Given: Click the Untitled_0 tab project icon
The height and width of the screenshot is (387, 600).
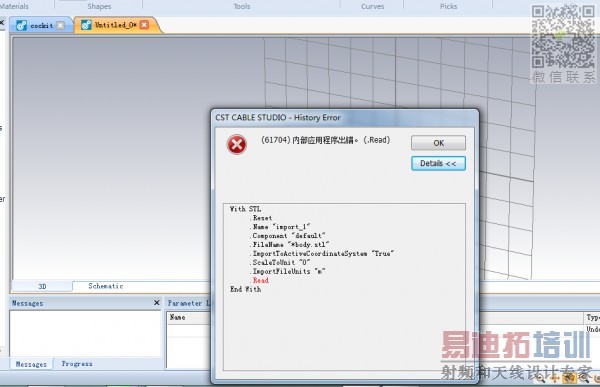Looking at the screenshot, I should [86, 25].
